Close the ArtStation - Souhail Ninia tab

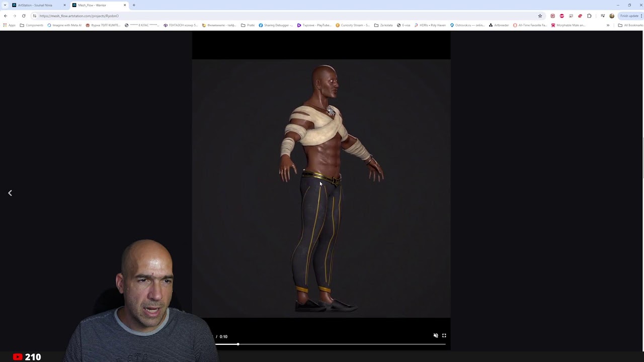click(x=64, y=5)
